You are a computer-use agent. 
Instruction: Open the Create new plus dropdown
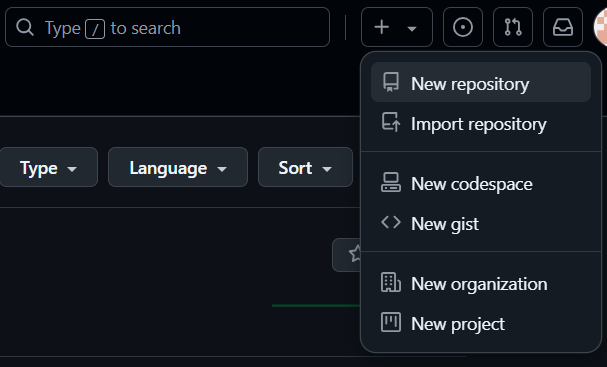[396, 27]
